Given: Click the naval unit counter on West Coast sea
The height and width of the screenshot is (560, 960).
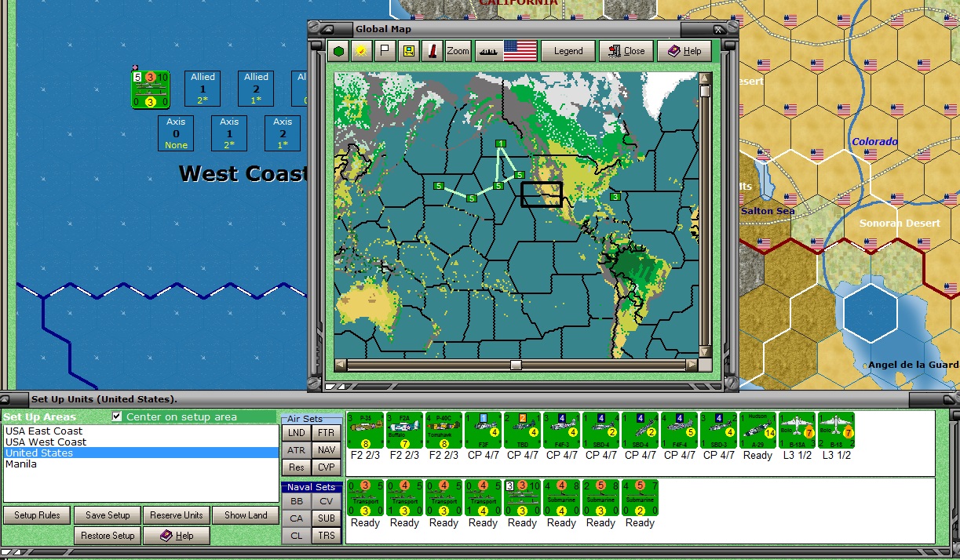Looking at the screenshot, I should click(x=150, y=89).
